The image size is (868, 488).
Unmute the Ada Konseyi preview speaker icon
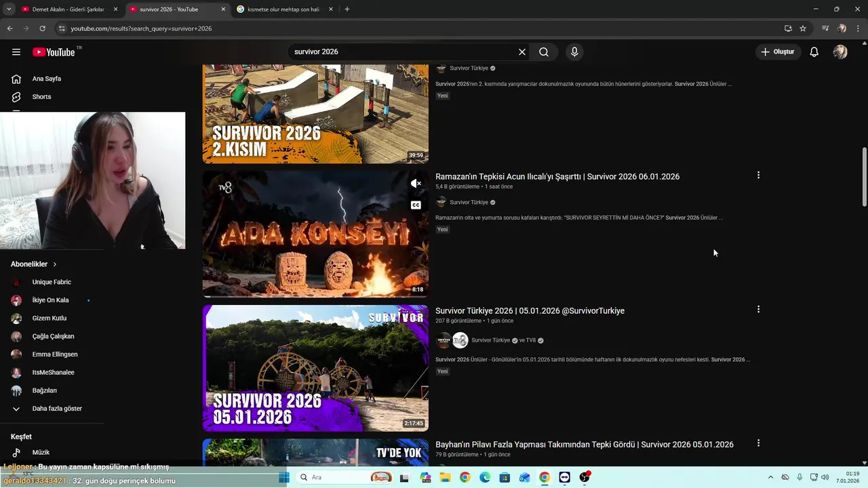416,184
